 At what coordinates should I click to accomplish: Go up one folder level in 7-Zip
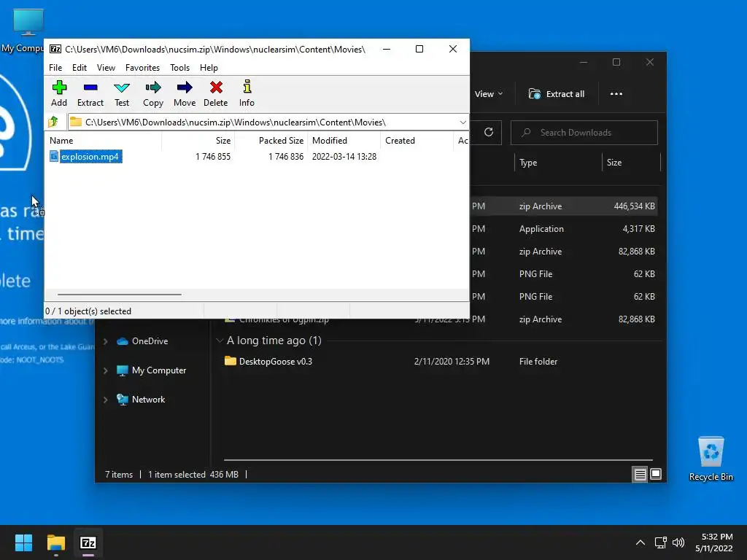(53, 122)
